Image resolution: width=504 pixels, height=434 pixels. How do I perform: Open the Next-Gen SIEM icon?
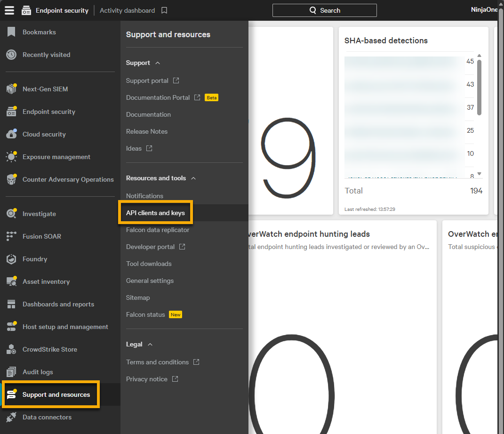tap(11, 89)
